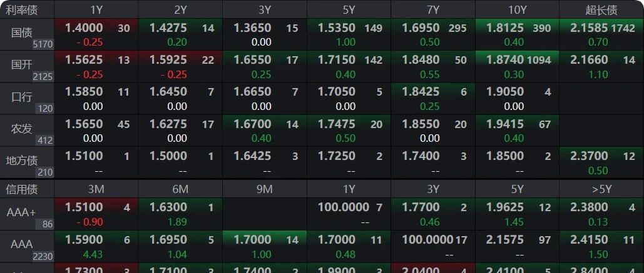Click 口行 7Y yield 1.8425
Viewport: 644px width, 273px height.
421,91
